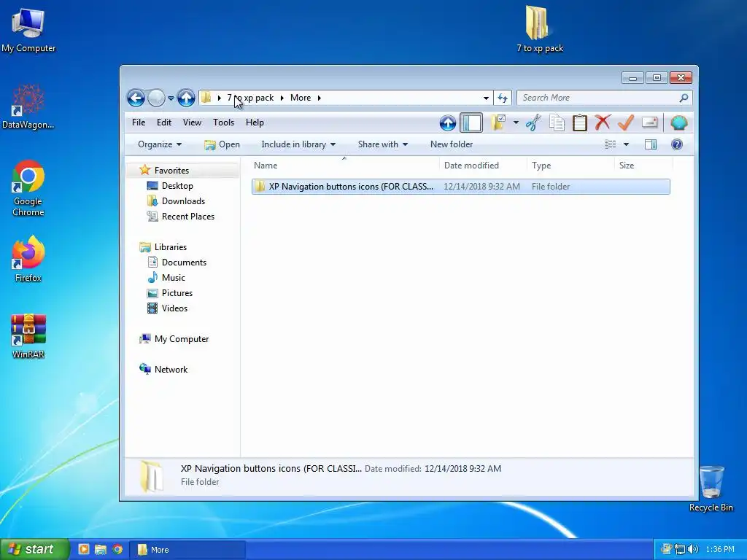Click the Up arrow beside address bar
The image size is (747, 560).
(186, 98)
